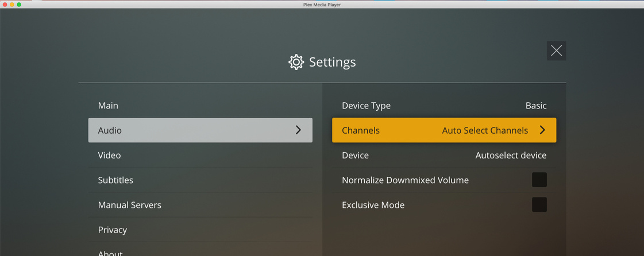Click the Plex Media Player window title
This screenshot has height=256, width=644.
[322, 5]
